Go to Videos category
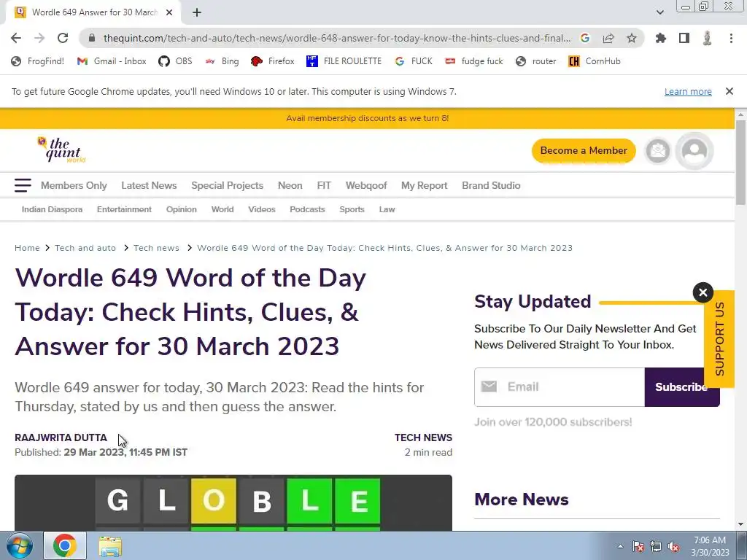This screenshot has height=560, width=747. 262,209
